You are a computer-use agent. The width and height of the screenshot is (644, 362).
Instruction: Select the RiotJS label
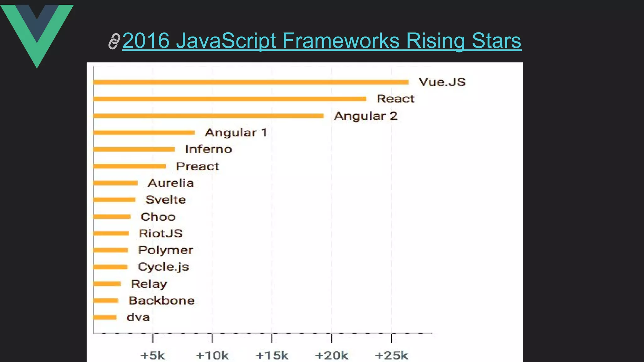coord(161,233)
